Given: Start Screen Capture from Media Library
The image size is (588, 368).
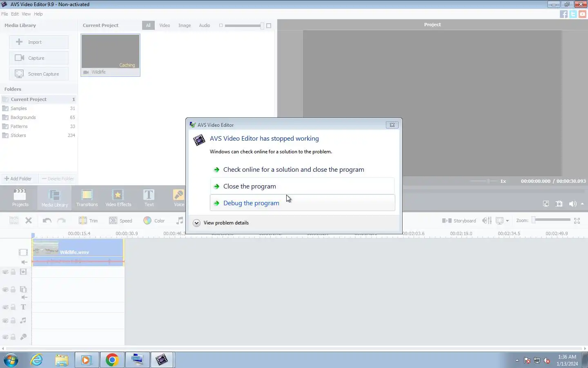Looking at the screenshot, I should [x=39, y=74].
